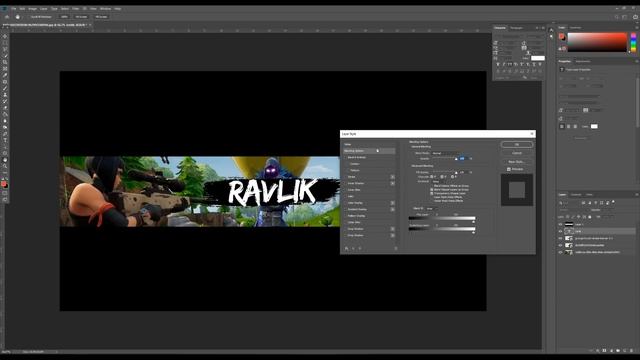This screenshot has height=360, width=640.
Task: Enable the Color Overlay effect checkbox
Action: click(x=345, y=203)
